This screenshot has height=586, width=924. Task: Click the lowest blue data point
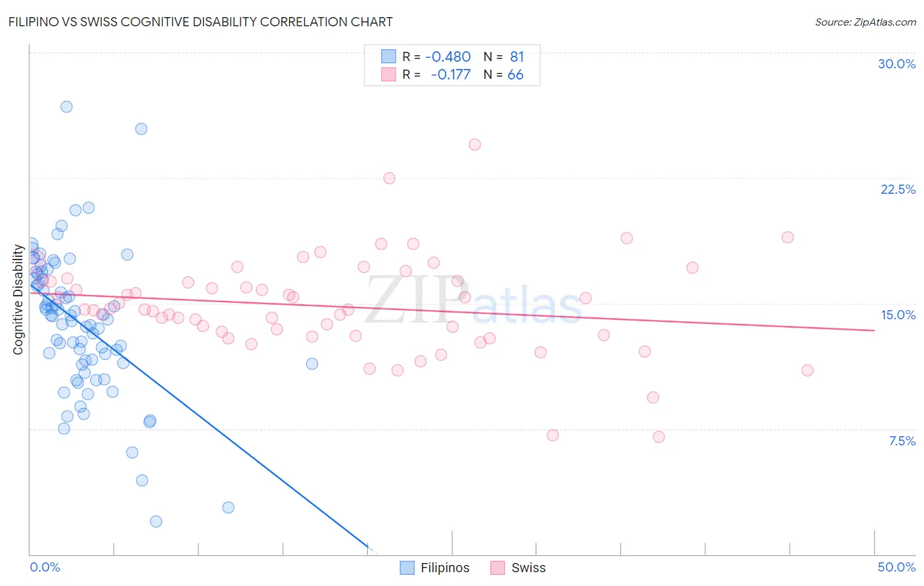tap(156, 522)
